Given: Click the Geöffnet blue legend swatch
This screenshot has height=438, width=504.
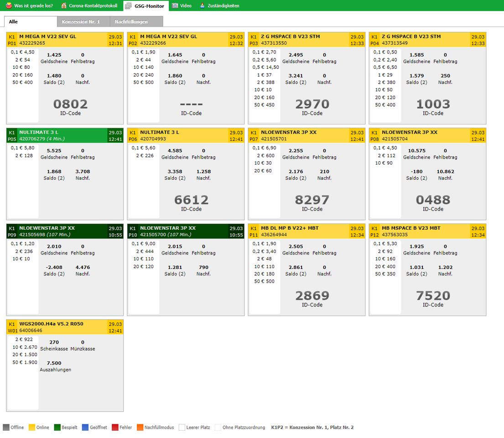Looking at the screenshot, I should pos(85,427).
